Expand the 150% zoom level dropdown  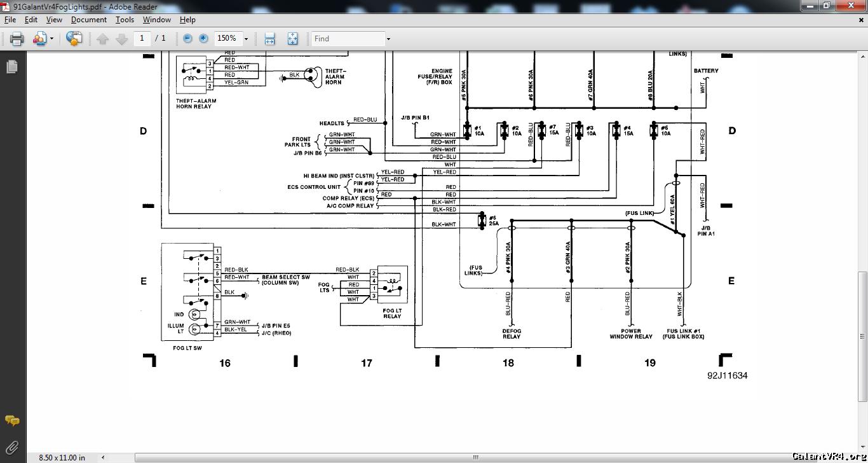coord(246,39)
